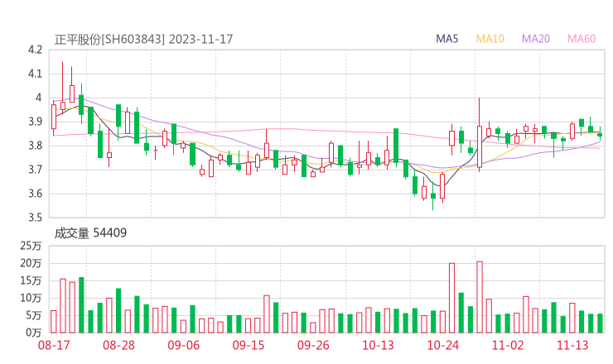Click the 15万 volume axis label
The image size is (613, 364).
(x=31, y=280)
